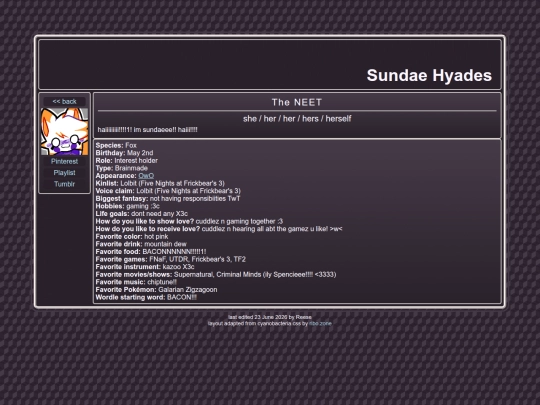
Task: Click the 'Favorite music: chiptune!!' line
Action: click(x=136, y=282)
